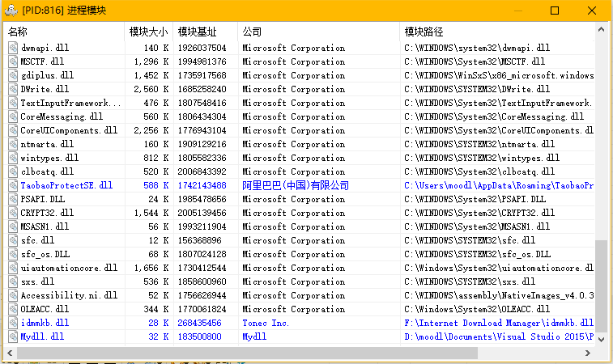The height and width of the screenshot is (364, 613).
Task: Click the file icon beside wintypes.dll
Action: pyautogui.click(x=13, y=158)
